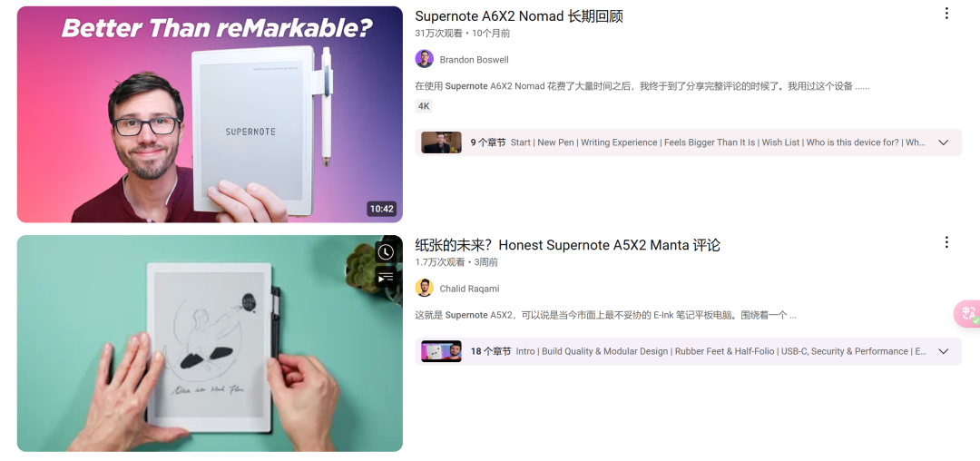Open the three-dot menu for Supernote A6X2 Nomad video
980x461 pixels.
946,14
